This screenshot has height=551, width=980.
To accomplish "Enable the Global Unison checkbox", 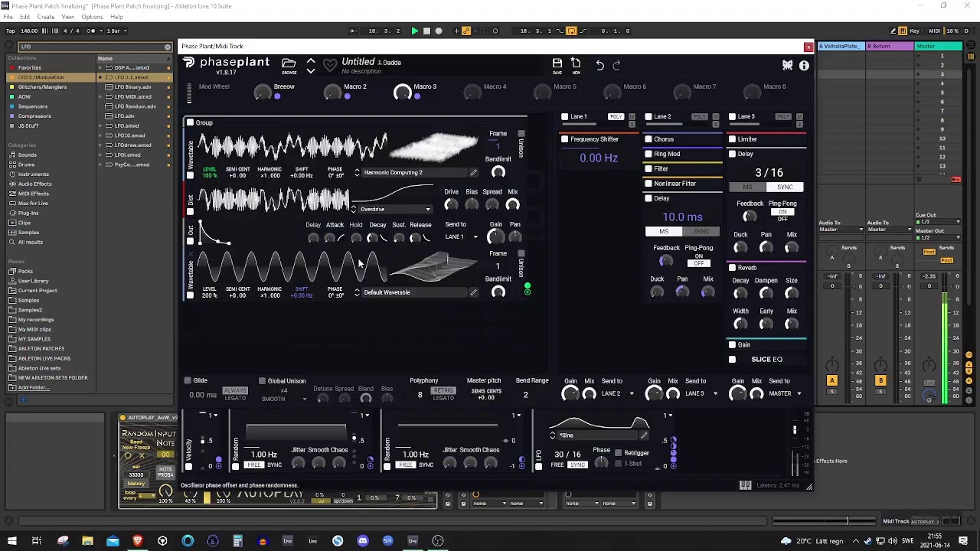I will click(x=262, y=380).
